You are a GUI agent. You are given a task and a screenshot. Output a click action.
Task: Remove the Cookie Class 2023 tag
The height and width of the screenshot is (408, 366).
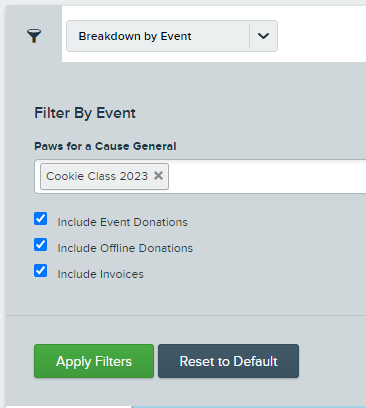pos(158,175)
